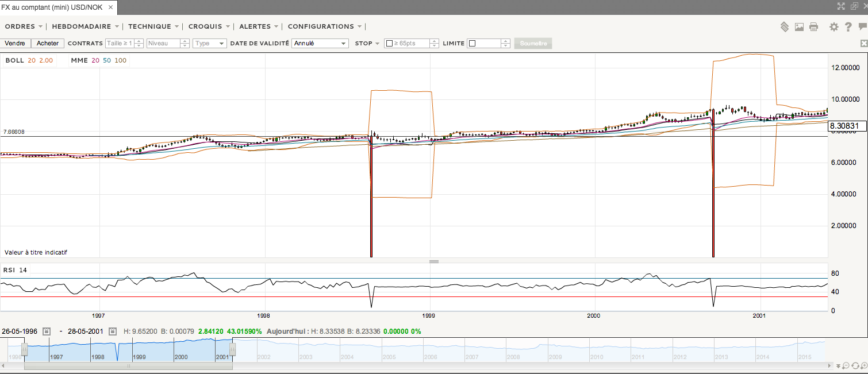Click the chat feedback bubble icon
This screenshot has width=868, height=374.
[862, 26]
